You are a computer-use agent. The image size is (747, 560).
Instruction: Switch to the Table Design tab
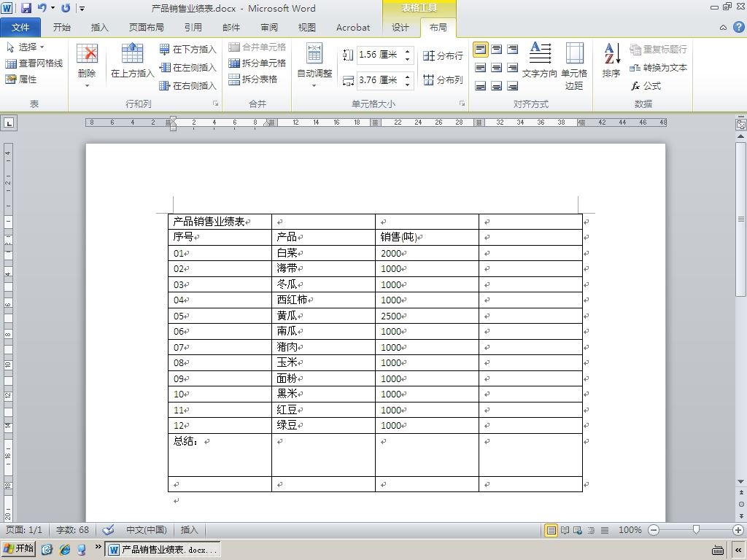pos(400,28)
